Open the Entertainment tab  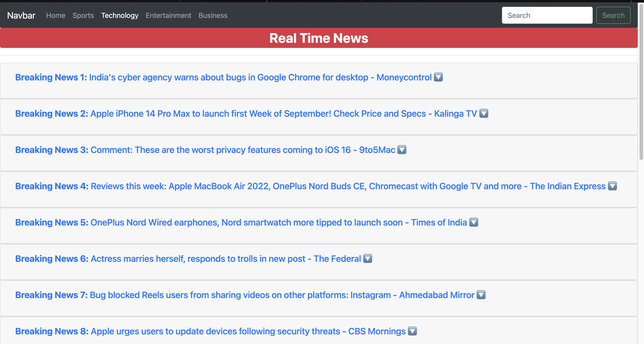point(168,15)
